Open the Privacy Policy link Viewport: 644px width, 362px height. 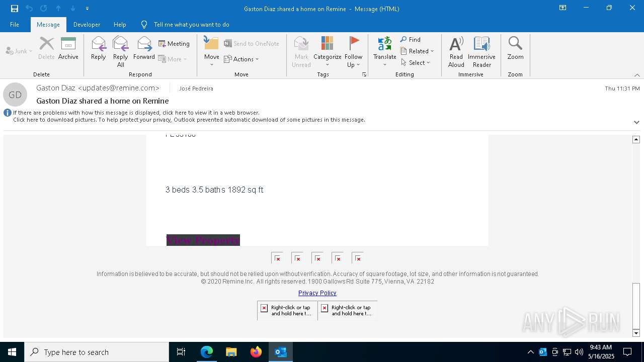tap(317, 293)
